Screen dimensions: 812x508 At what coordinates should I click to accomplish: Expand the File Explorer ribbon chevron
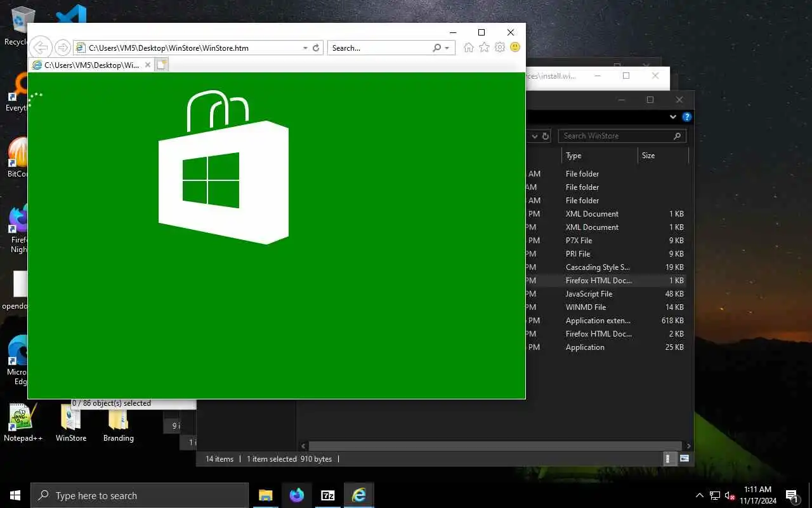click(x=673, y=117)
